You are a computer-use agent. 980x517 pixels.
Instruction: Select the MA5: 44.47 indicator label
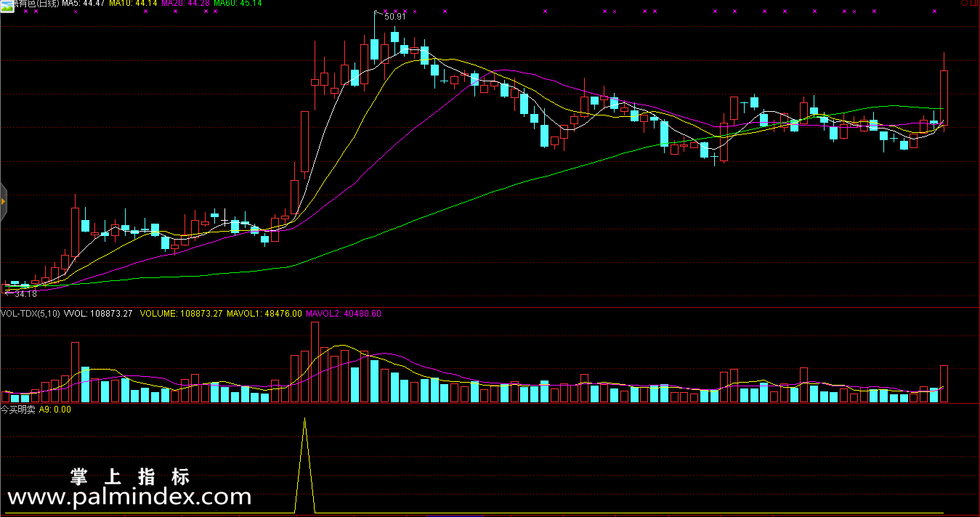coord(83,4)
